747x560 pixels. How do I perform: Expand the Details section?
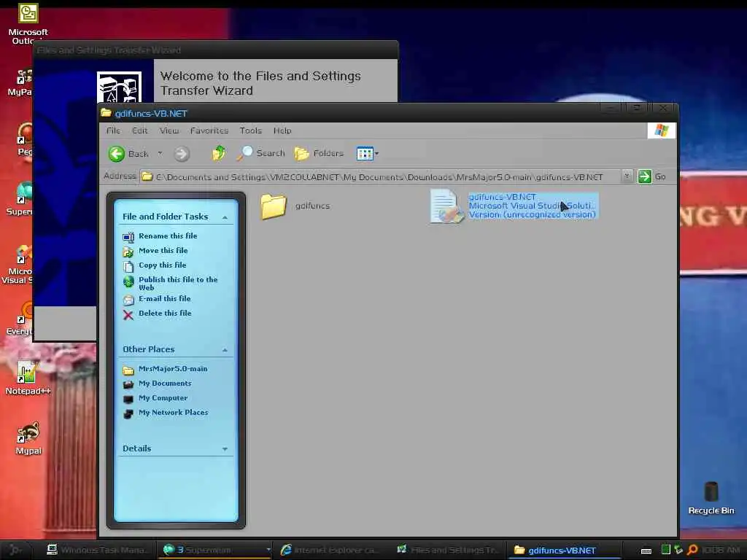pyautogui.click(x=225, y=449)
